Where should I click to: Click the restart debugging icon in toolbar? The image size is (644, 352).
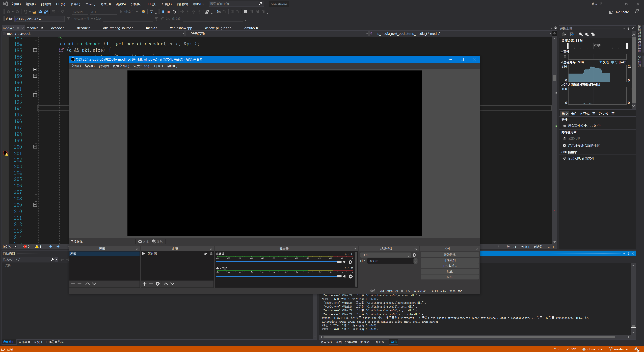click(x=174, y=12)
